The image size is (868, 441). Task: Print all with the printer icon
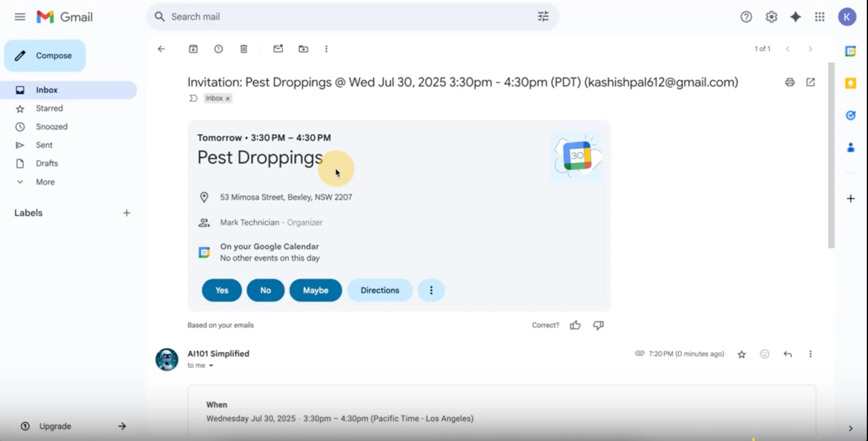[790, 82]
